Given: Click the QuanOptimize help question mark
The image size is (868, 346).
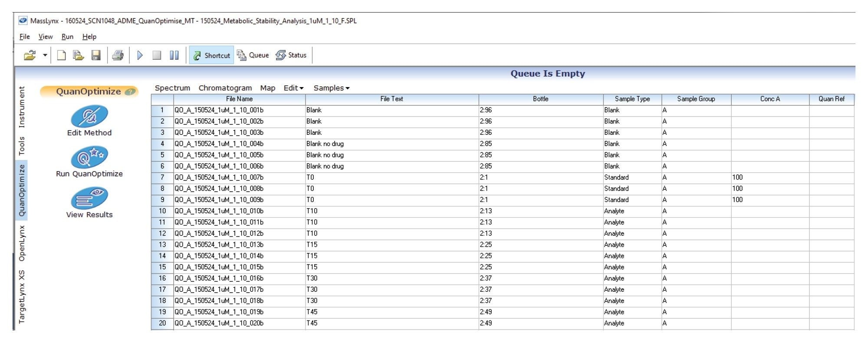Looking at the screenshot, I should (129, 92).
